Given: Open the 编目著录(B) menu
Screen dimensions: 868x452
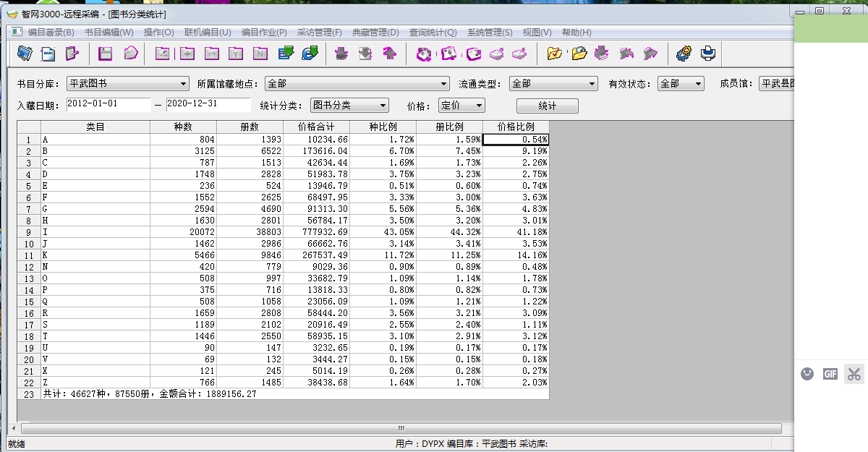Looking at the screenshot, I should (51, 33).
